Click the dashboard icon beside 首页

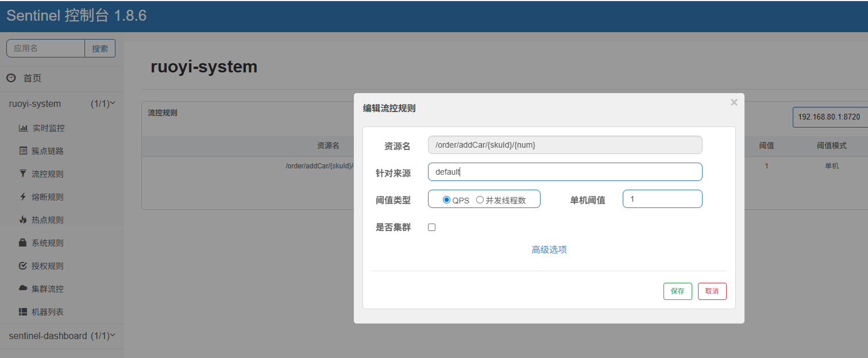point(11,78)
